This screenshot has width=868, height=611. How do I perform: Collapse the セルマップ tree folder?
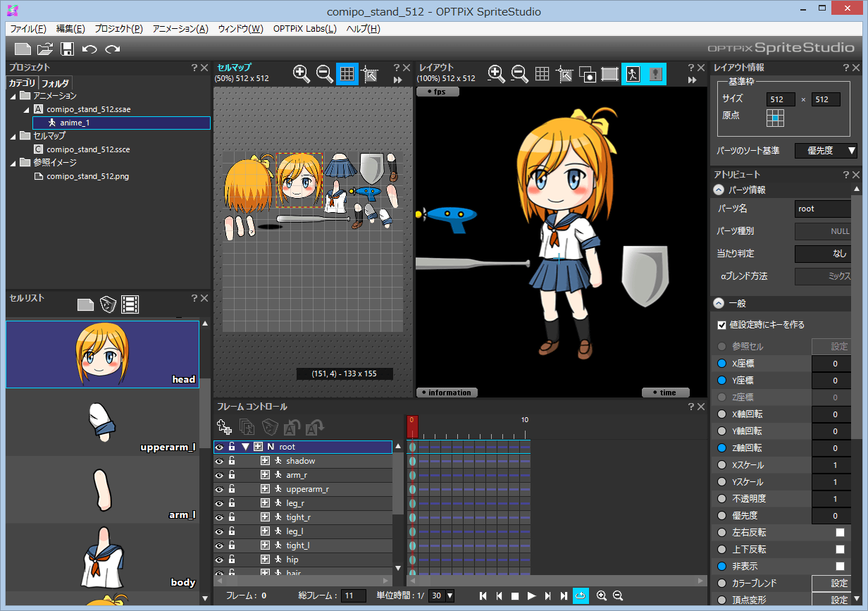(x=13, y=135)
